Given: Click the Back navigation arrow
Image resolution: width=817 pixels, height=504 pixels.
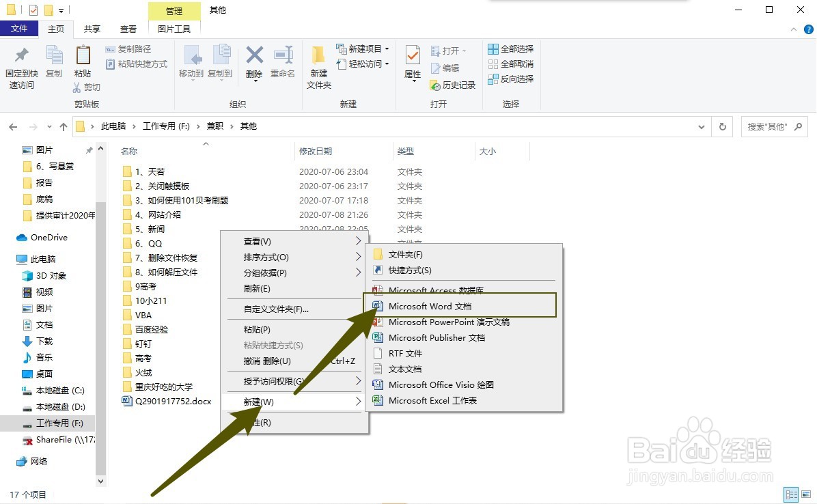Looking at the screenshot, I should pyautogui.click(x=13, y=126).
